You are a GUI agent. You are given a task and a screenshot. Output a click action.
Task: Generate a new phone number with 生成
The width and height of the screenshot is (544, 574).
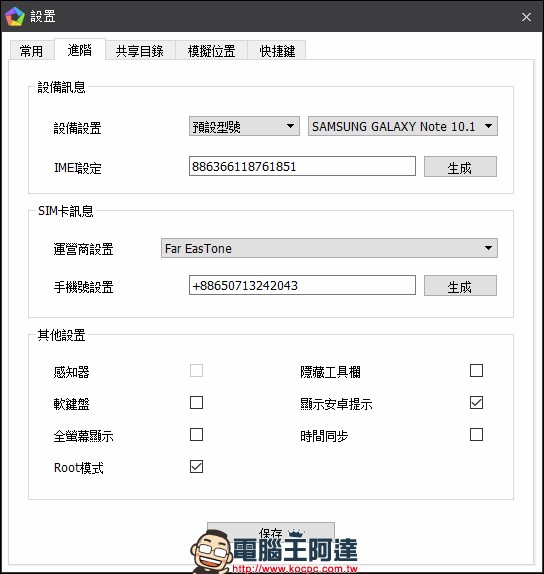tap(460, 286)
